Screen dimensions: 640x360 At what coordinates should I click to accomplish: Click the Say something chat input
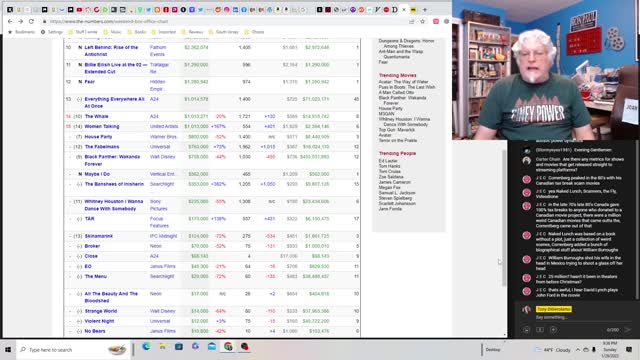(552, 317)
